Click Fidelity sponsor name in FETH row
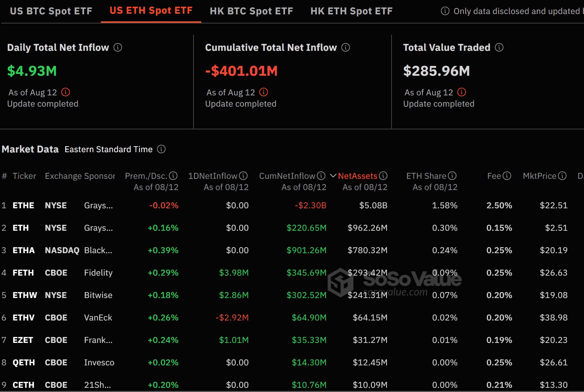The height and width of the screenshot is (392, 584). tap(98, 273)
